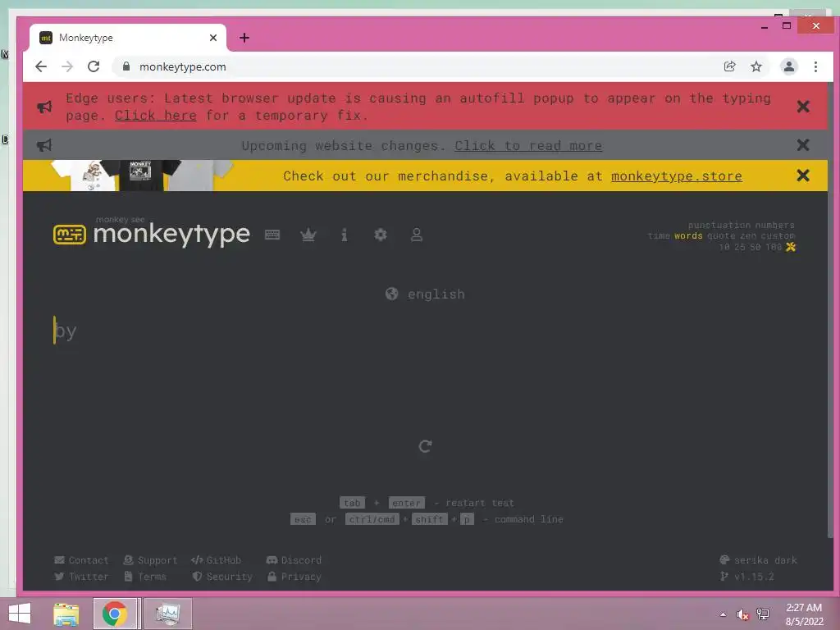Click muted volume tray icon
The width and height of the screenshot is (840, 630).
[742, 614]
